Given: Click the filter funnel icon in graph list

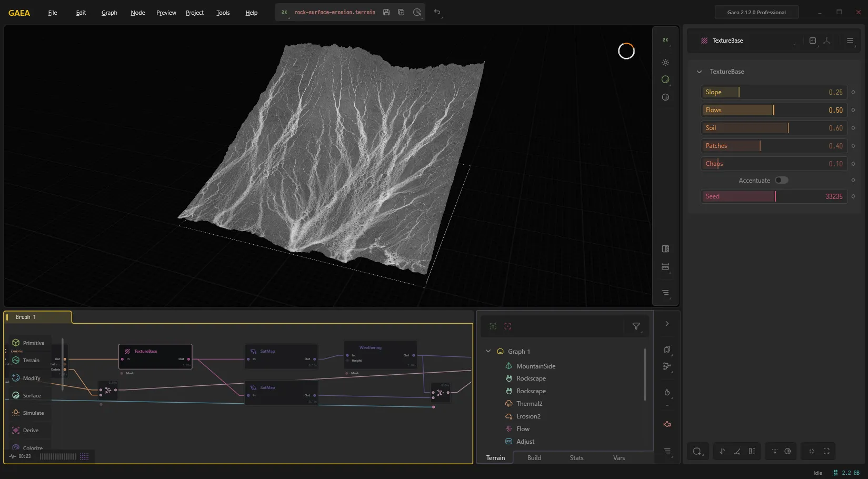Looking at the screenshot, I should click(636, 326).
